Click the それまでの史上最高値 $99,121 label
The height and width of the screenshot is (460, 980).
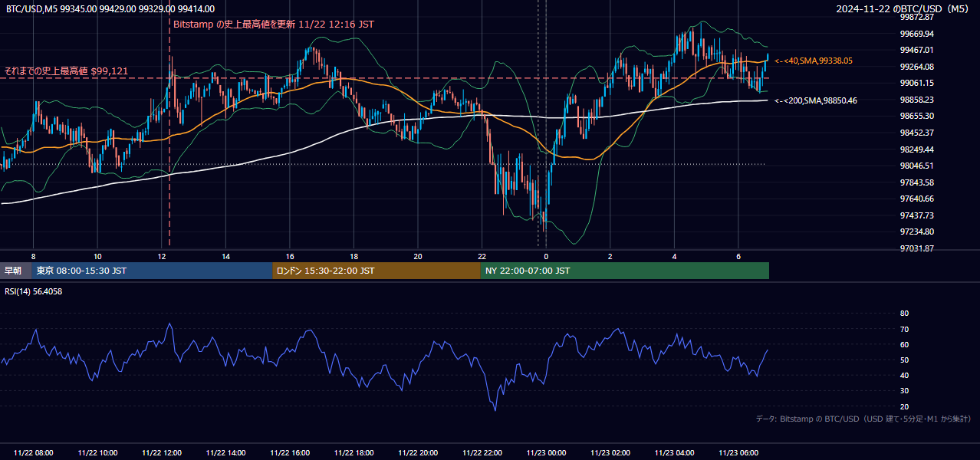(66, 71)
